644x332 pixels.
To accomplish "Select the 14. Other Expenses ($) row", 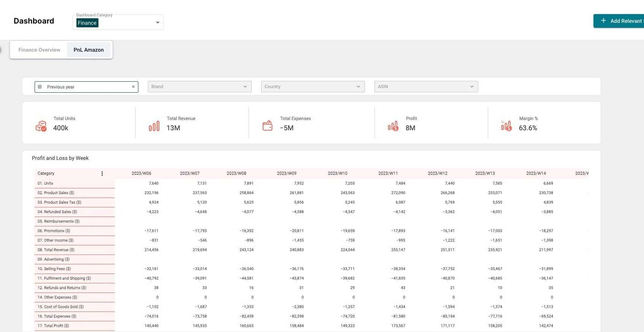I will (x=75, y=297).
